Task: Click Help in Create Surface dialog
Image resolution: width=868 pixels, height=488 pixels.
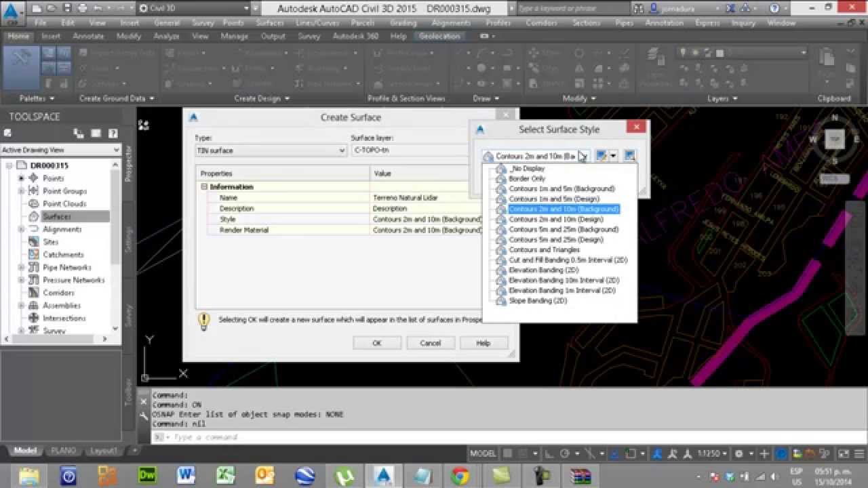Action: pos(484,343)
